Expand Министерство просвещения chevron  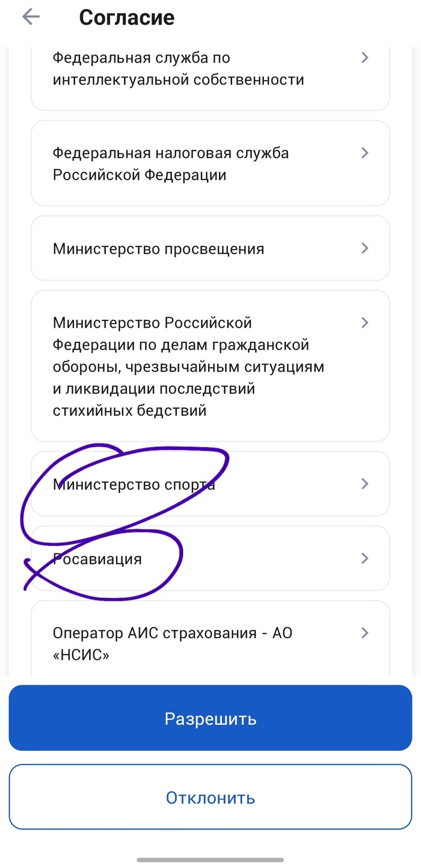click(364, 248)
